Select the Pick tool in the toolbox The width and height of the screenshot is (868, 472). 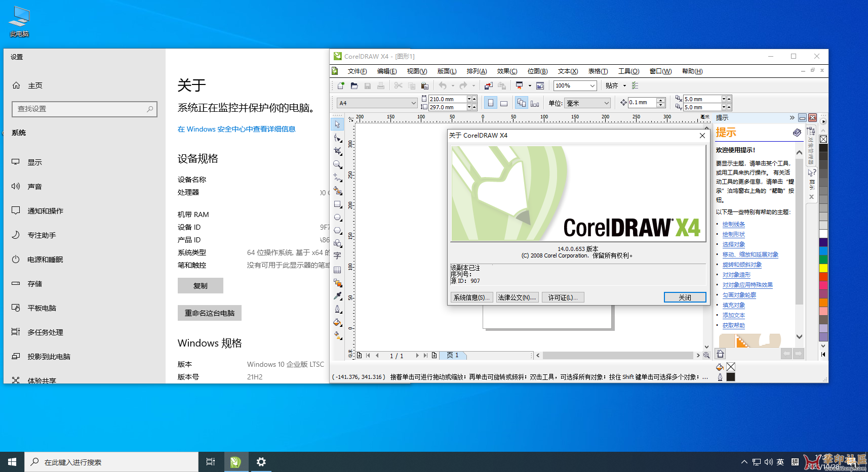337,124
